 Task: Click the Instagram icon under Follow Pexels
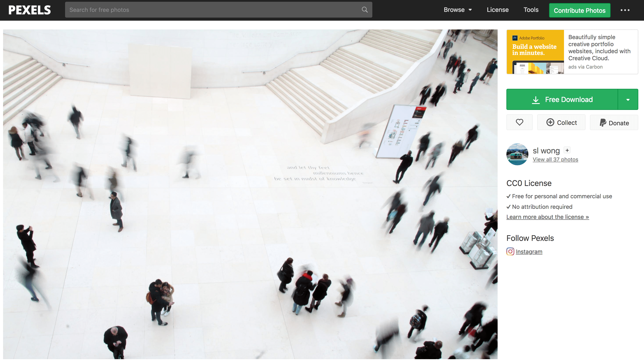[510, 251]
